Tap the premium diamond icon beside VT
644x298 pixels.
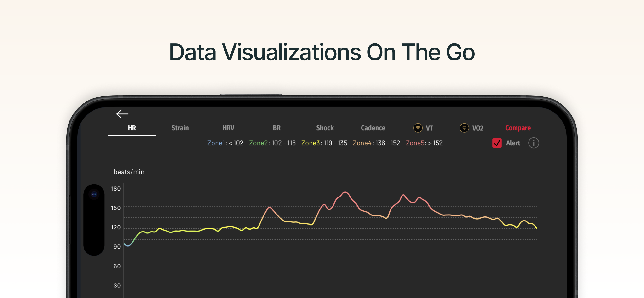point(418,128)
